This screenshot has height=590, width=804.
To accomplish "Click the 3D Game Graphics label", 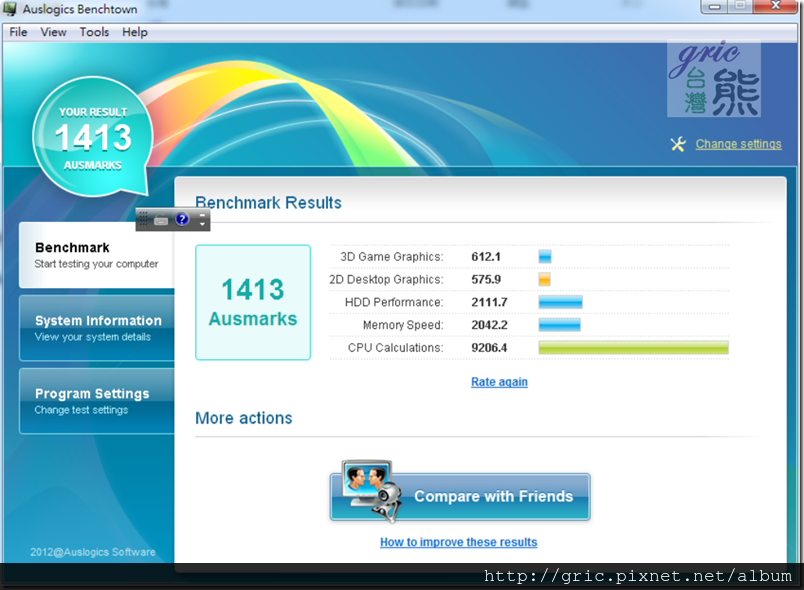I will [392, 257].
